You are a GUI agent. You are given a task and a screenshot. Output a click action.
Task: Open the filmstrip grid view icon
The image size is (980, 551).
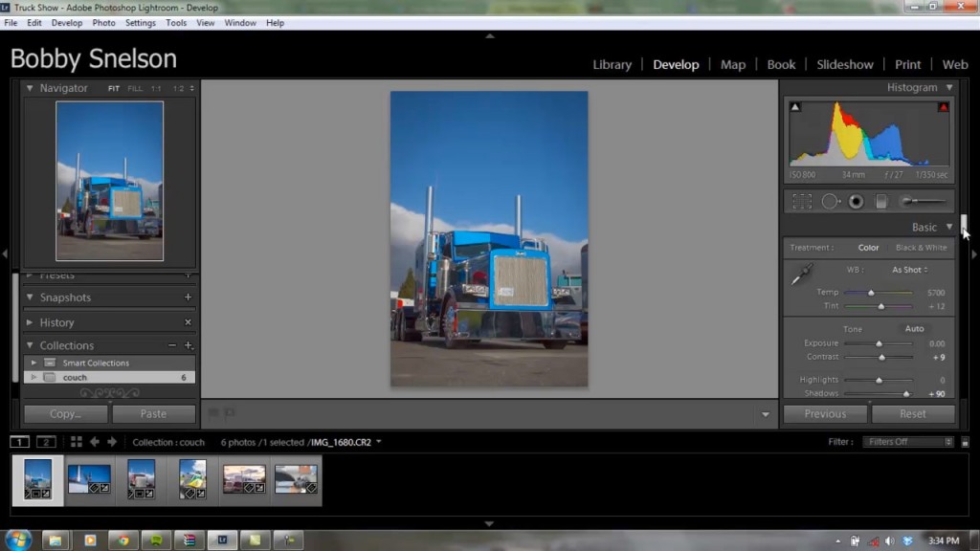point(76,442)
